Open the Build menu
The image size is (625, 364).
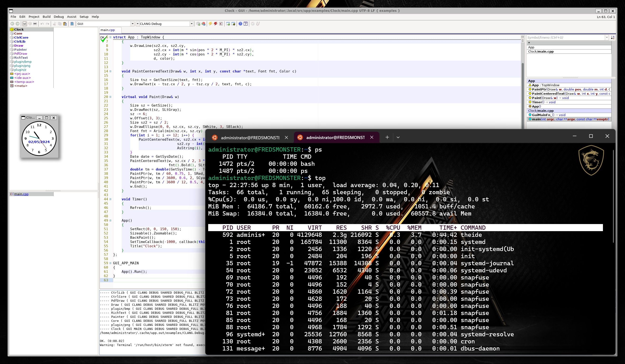coord(46,17)
